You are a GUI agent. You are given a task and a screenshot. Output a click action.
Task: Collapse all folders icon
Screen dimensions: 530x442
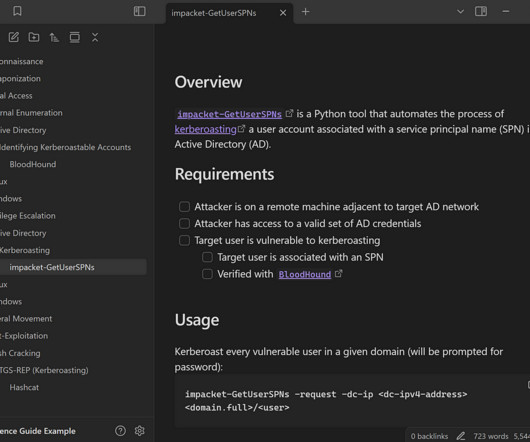95,37
